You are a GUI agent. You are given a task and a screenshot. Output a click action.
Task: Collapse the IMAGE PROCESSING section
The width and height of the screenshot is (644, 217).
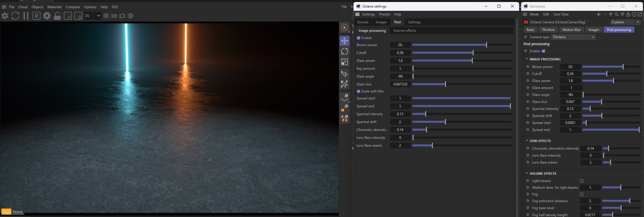point(527,59)
